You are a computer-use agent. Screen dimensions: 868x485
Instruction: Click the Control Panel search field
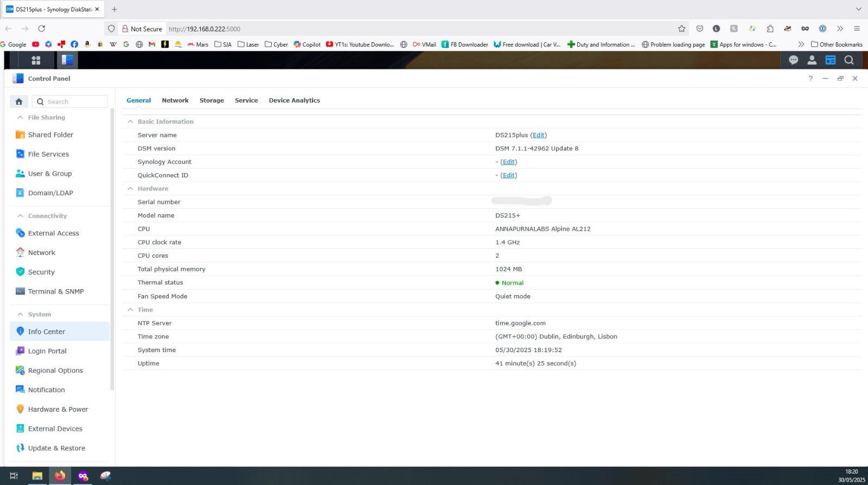[x=70, y=101]
